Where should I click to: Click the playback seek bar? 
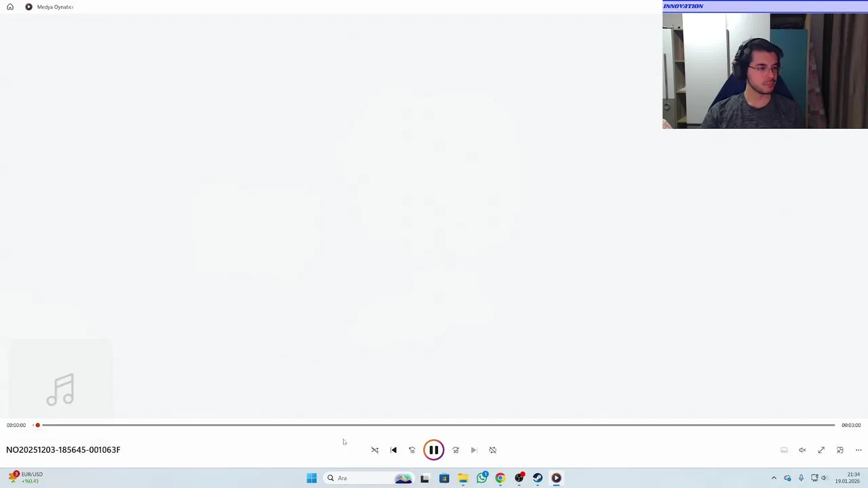[434, 425]
